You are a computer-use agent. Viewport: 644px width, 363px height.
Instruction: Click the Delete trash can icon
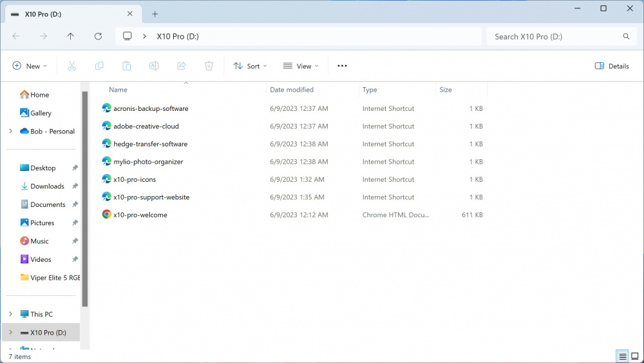click(209, 66)
